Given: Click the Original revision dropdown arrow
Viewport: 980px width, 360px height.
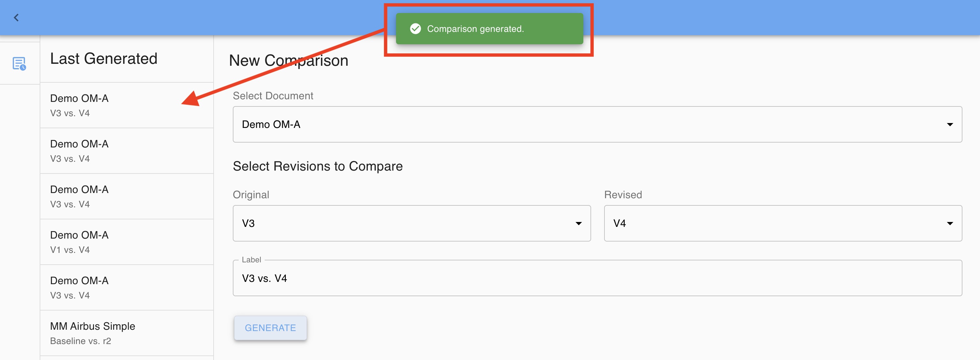Looking at the screenshot, I should [578, 224].
